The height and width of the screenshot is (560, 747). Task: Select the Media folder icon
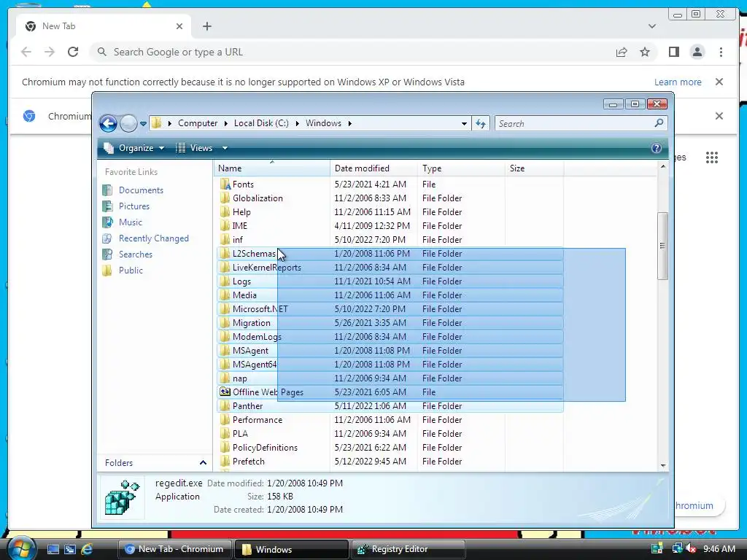(225, 295)
